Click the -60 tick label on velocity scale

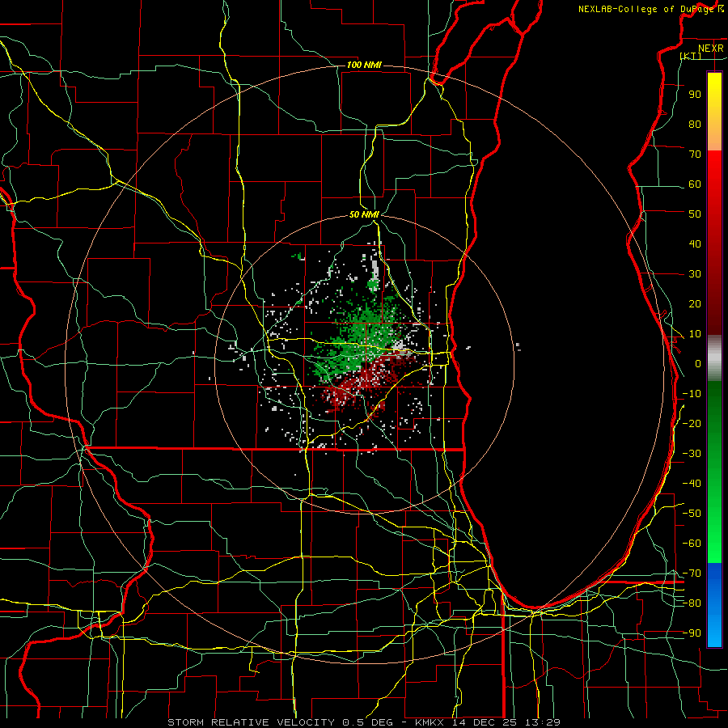pos(692,544)
